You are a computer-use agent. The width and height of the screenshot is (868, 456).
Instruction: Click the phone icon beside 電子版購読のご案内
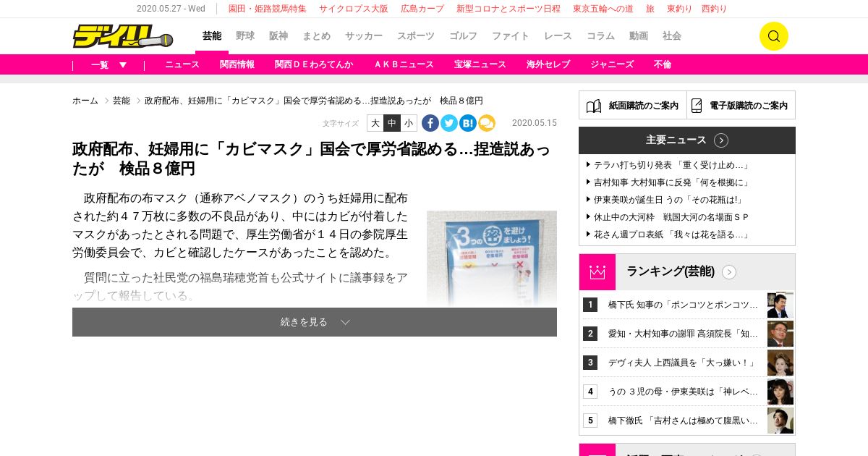(x=697, y=106)
